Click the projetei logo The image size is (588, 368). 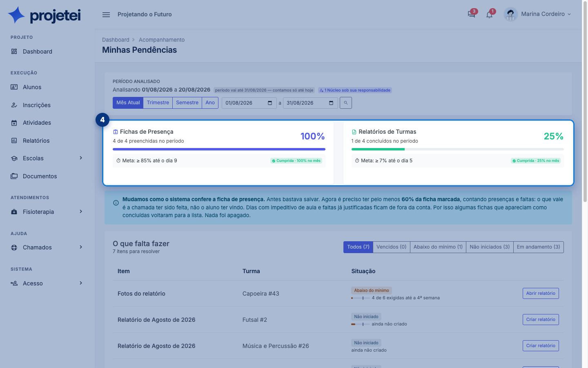tap(45, 15)
